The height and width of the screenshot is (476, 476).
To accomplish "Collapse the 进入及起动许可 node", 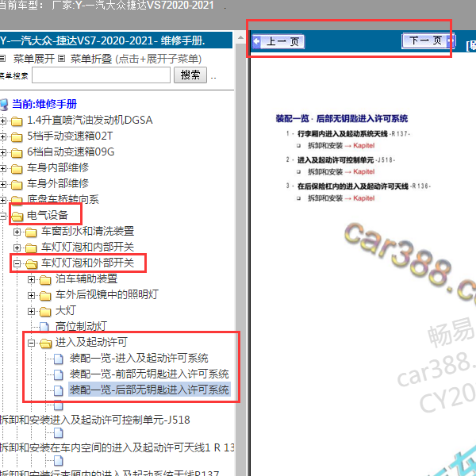I will click(x=31, y=343).
